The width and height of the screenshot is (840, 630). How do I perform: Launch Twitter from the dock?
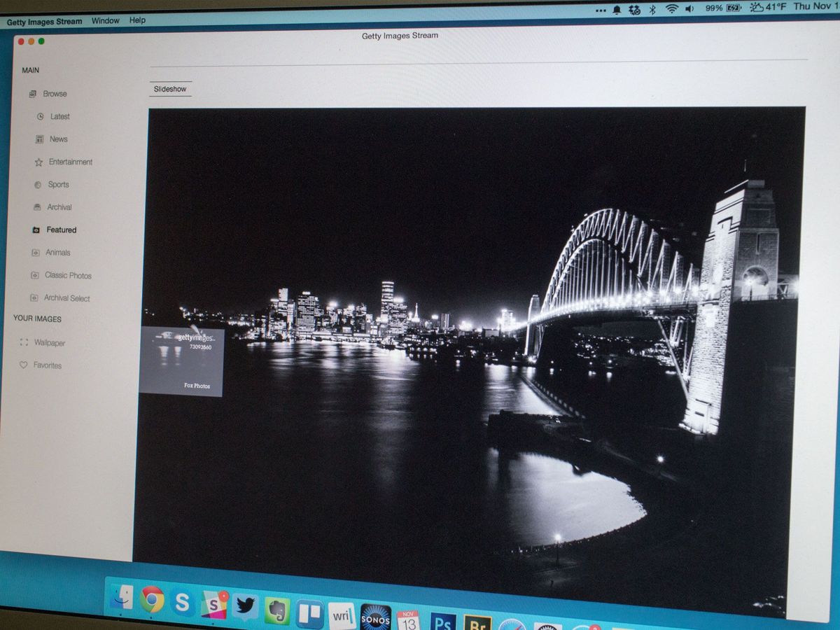[245, 606]
